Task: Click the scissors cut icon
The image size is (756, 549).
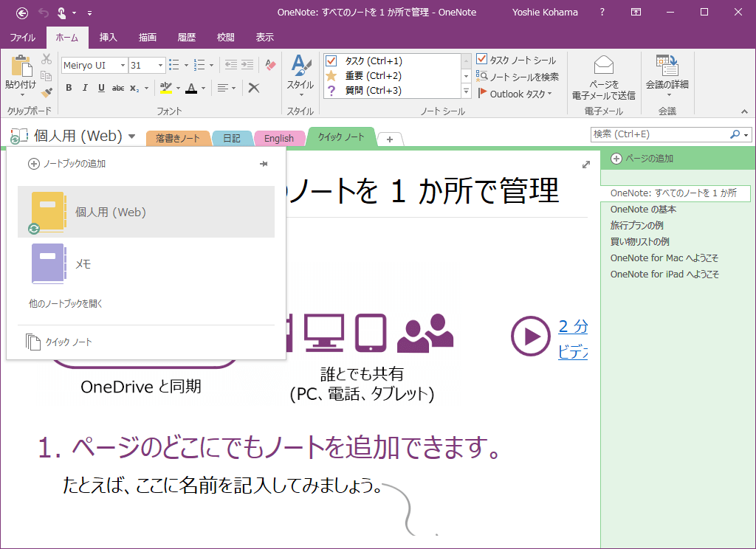Action: 47,59
